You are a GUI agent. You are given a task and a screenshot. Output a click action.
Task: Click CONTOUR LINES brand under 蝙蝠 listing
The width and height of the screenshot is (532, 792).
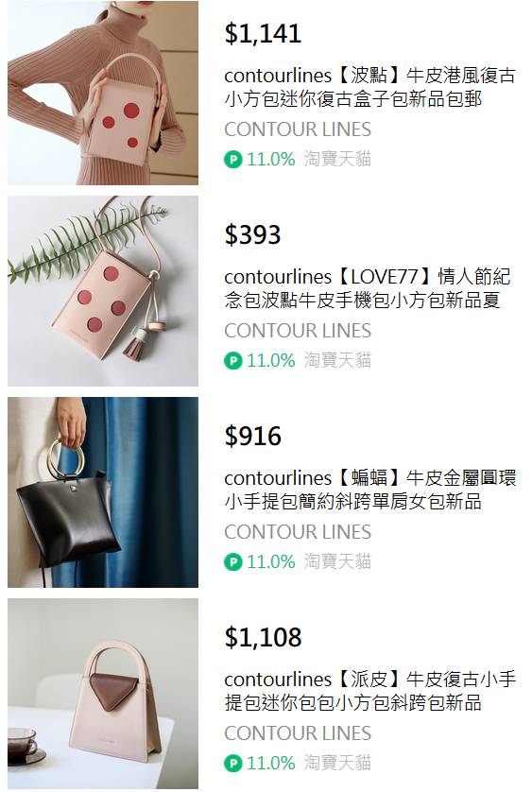pos(298,532)
